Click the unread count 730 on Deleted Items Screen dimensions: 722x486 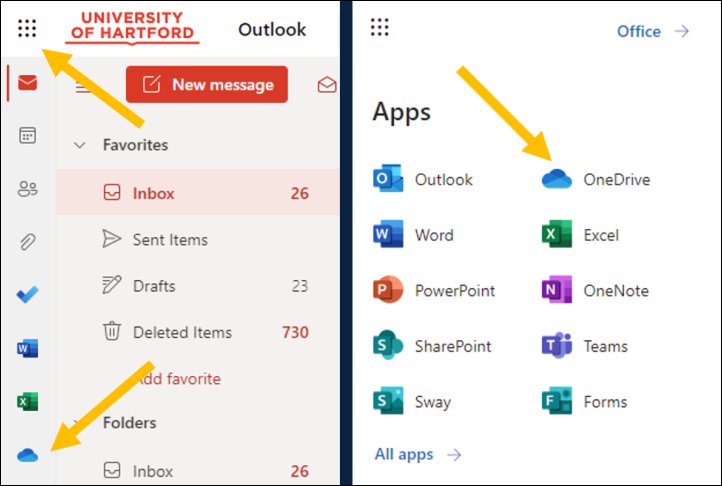pyautogui.click(x=295, y=332)
